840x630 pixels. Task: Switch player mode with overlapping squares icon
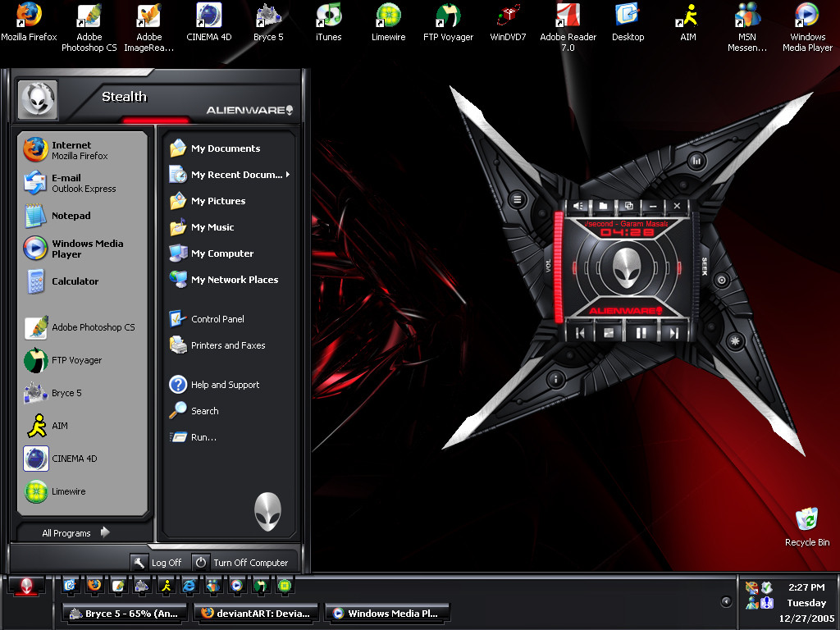pos(628,206)
